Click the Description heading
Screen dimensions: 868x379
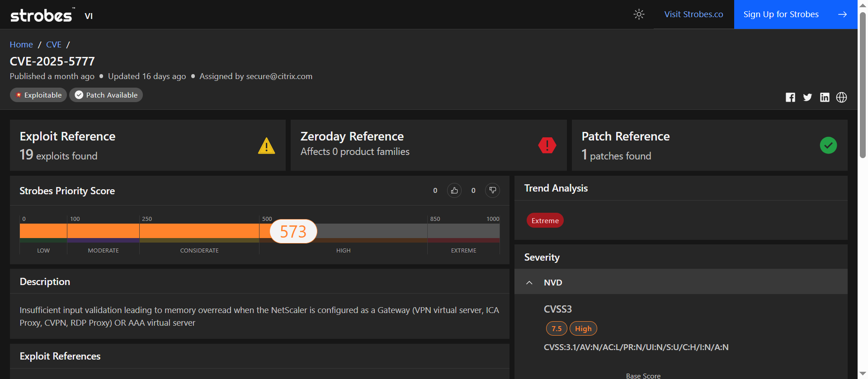(x=45, y=282)
